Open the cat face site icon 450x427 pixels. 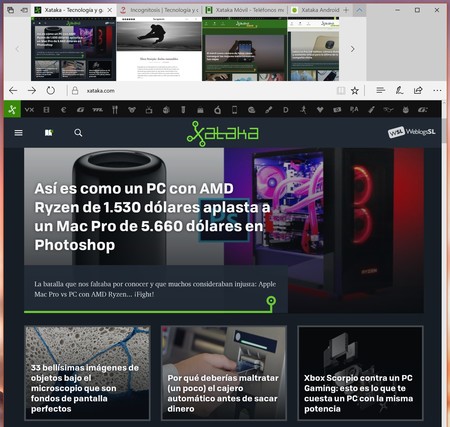click(x=406, y=110)
